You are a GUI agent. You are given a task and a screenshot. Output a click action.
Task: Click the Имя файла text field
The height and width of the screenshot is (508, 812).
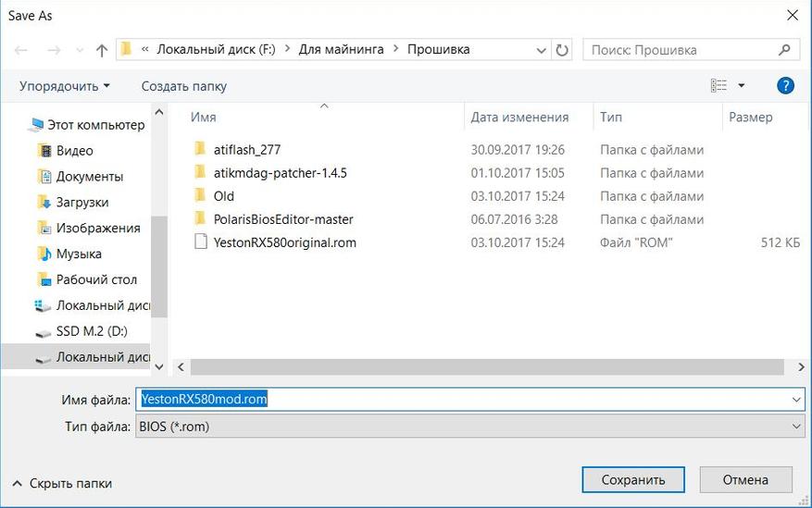463,399
